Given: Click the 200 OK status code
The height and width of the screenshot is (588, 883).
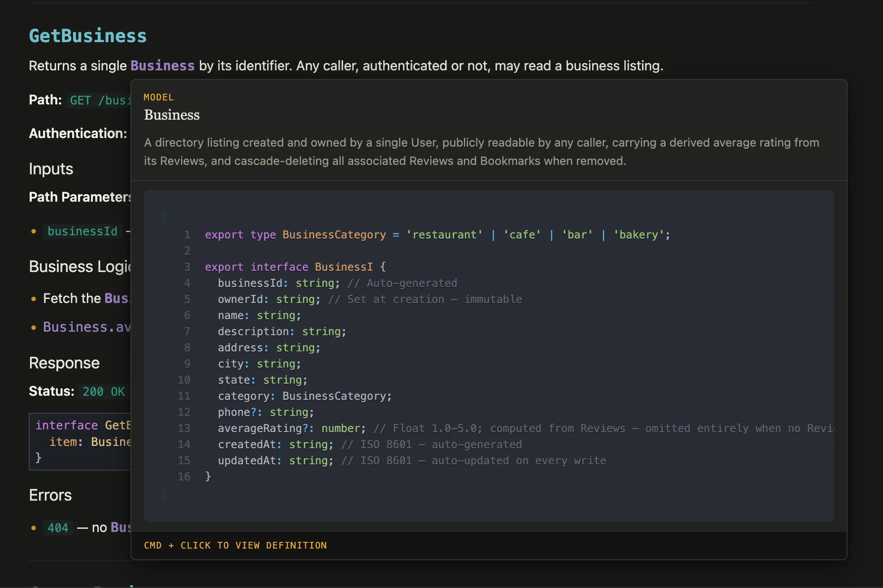Looking at the screenshot, I should click(104, 392).
